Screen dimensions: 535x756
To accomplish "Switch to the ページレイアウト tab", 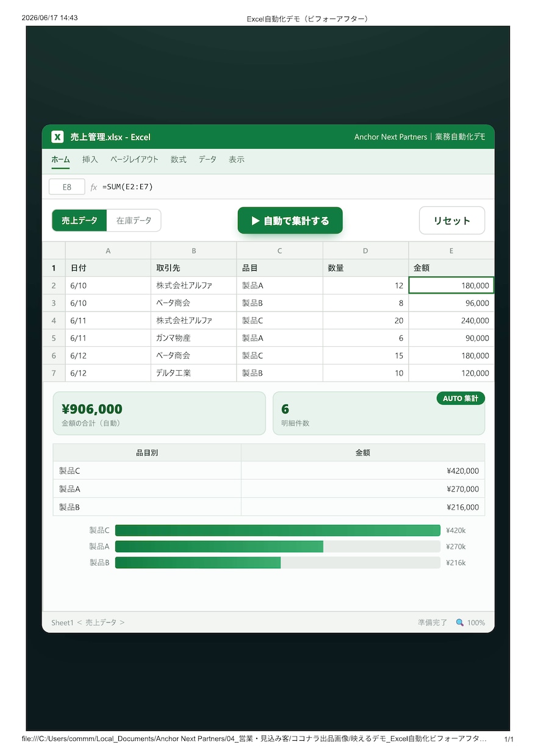I will [134, 160].
